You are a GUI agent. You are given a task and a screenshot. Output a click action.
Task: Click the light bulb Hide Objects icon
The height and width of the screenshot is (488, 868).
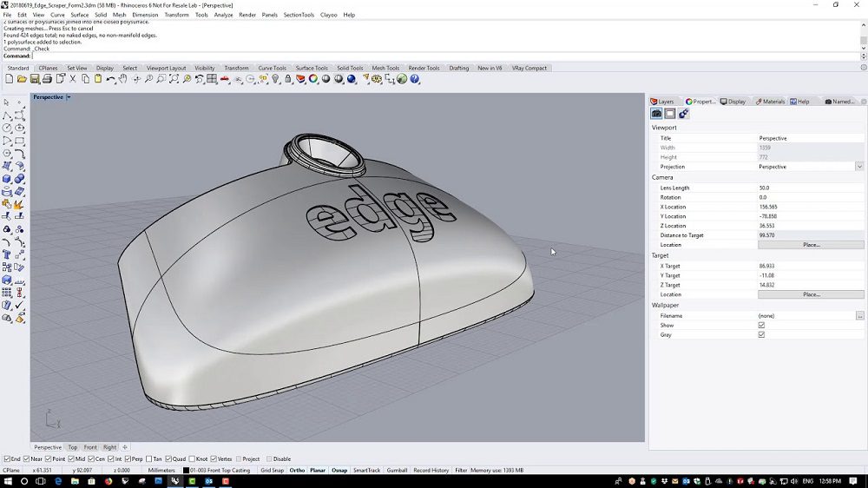(x=275, y=79)
